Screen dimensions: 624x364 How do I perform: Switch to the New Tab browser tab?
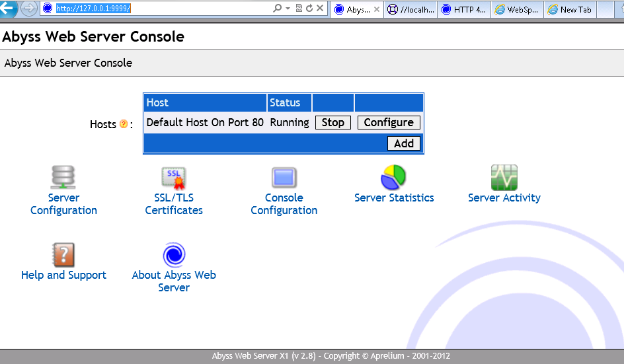[570, 9]
